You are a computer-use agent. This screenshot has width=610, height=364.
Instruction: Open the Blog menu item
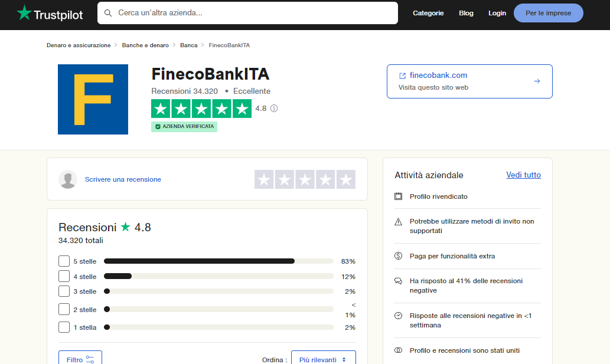[466, 13]
